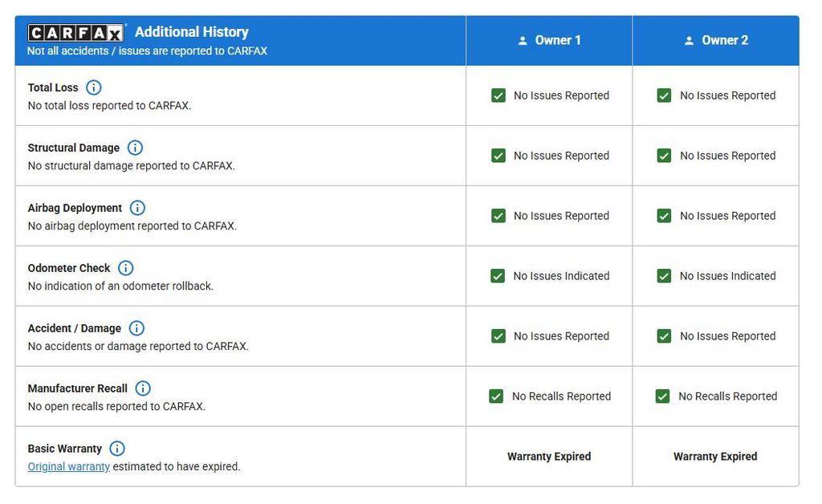The image size is (822, 504).
Task: Click Owner 2 Structural Damage green checkmark
Action: coord(664,156)
